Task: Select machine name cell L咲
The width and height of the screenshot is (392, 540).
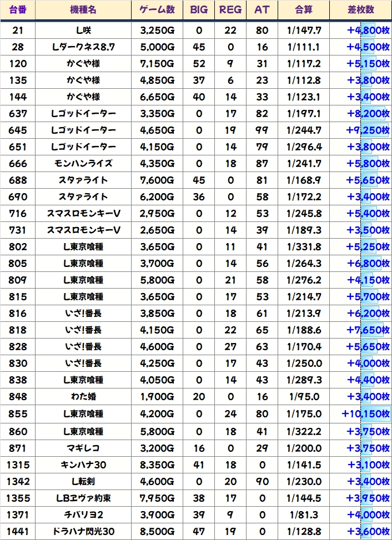Action: pos(83,31)
